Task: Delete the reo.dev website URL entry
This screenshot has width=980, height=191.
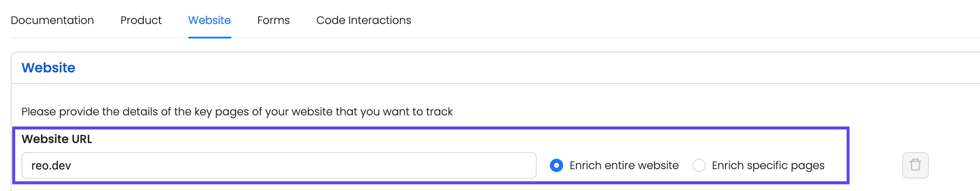Action: tap(915, 165)
